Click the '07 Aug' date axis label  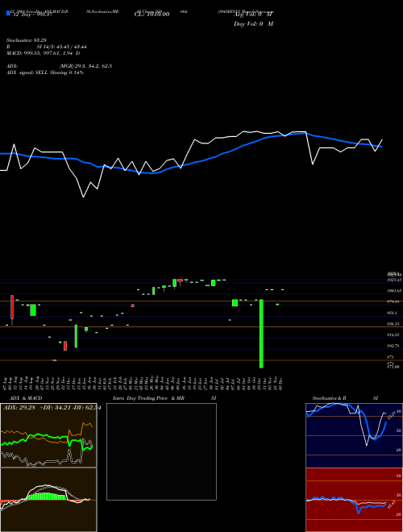(6, 383)
